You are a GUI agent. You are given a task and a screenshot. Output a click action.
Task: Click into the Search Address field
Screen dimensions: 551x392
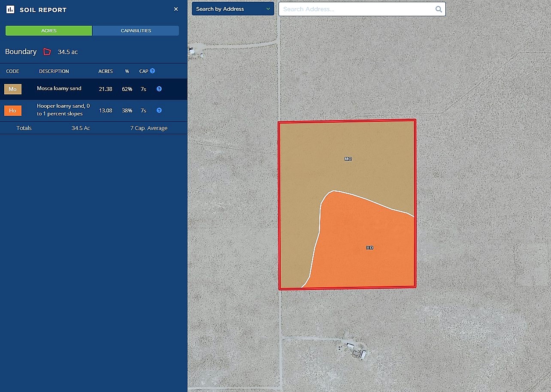356,9
